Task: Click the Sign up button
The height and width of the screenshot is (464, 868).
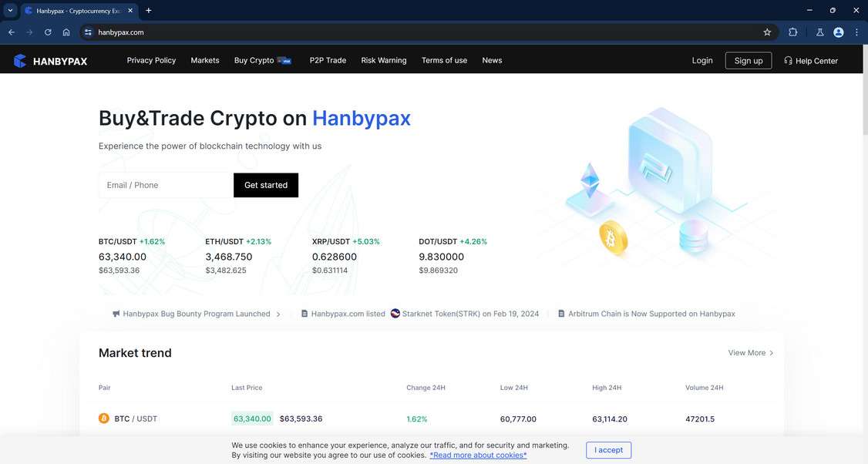Action: click(x=749, y=61)
